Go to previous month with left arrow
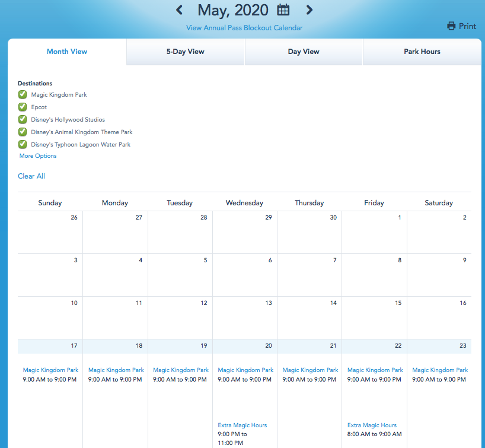485x448 pixels. pos(179,10)
